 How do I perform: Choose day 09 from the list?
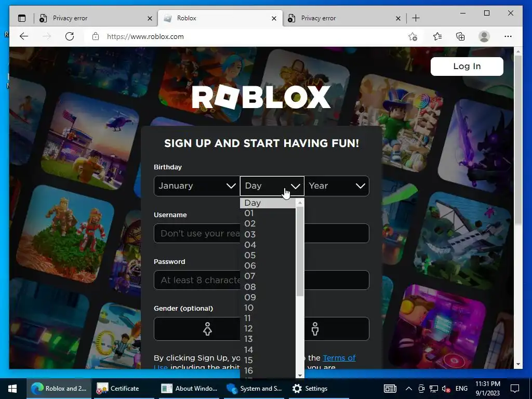(268, 298)
